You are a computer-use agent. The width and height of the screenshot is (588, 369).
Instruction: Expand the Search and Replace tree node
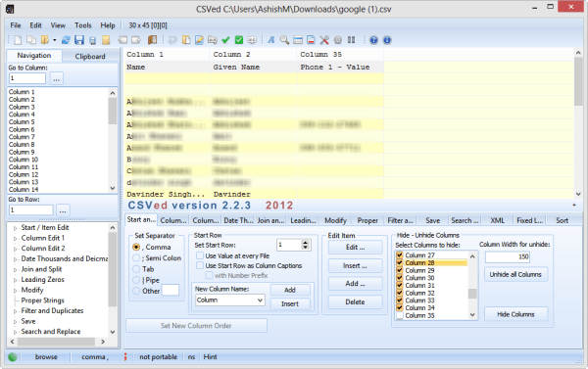pos(16,332)
